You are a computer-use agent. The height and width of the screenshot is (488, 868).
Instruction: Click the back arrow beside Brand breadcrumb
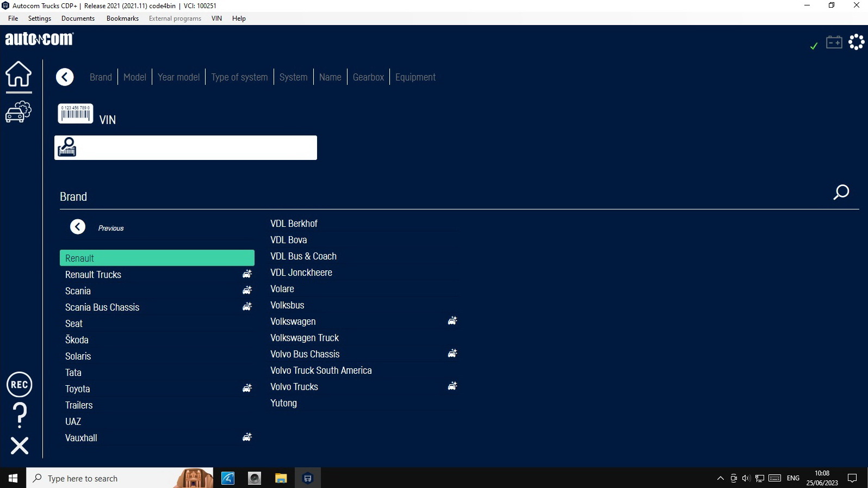(65, 77)
